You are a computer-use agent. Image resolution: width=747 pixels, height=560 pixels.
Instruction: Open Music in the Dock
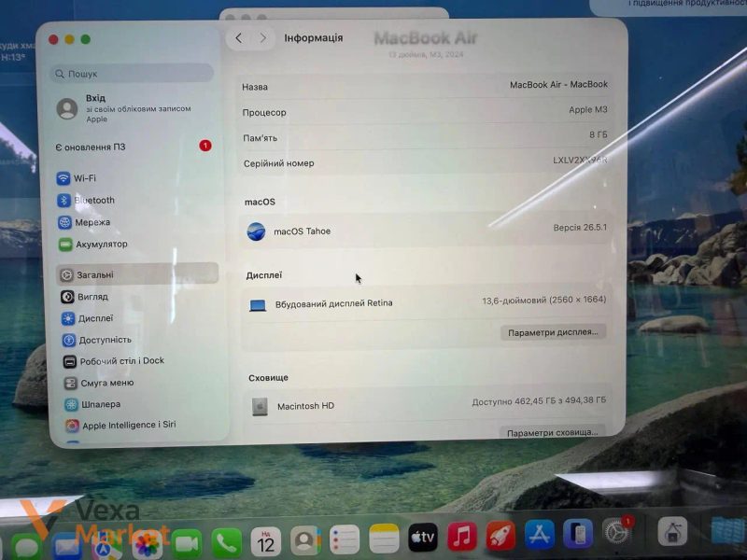pos(461,536)
